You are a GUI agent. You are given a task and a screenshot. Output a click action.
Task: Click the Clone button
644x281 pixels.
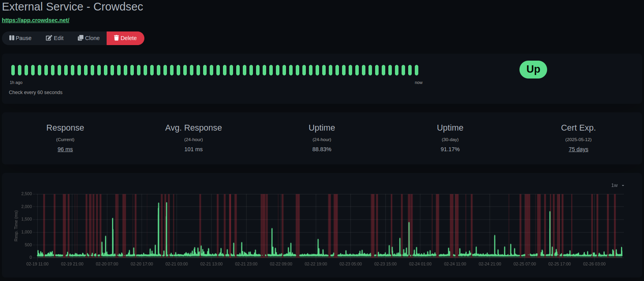pos(89,38)
